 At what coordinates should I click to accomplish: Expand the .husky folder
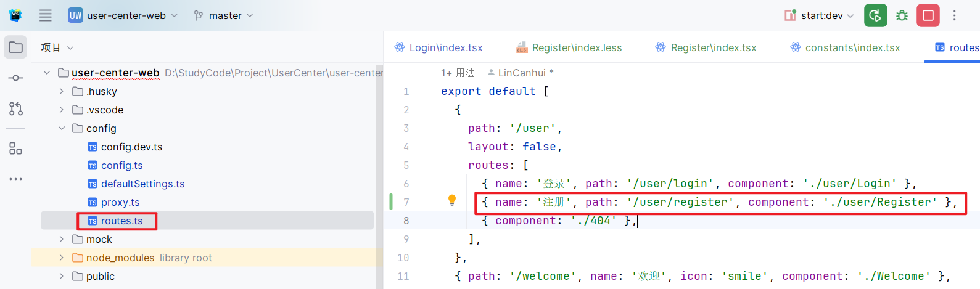point(62,91)
